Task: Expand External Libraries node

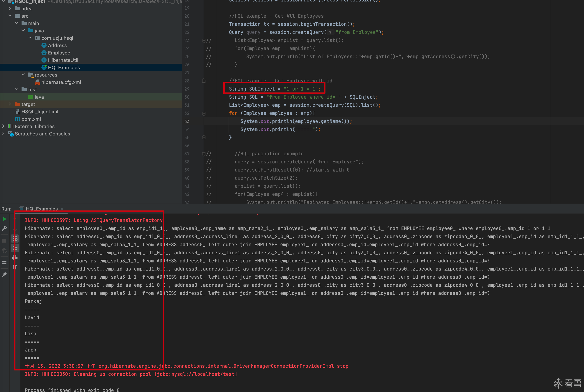Action: click(x=3, y=126)
